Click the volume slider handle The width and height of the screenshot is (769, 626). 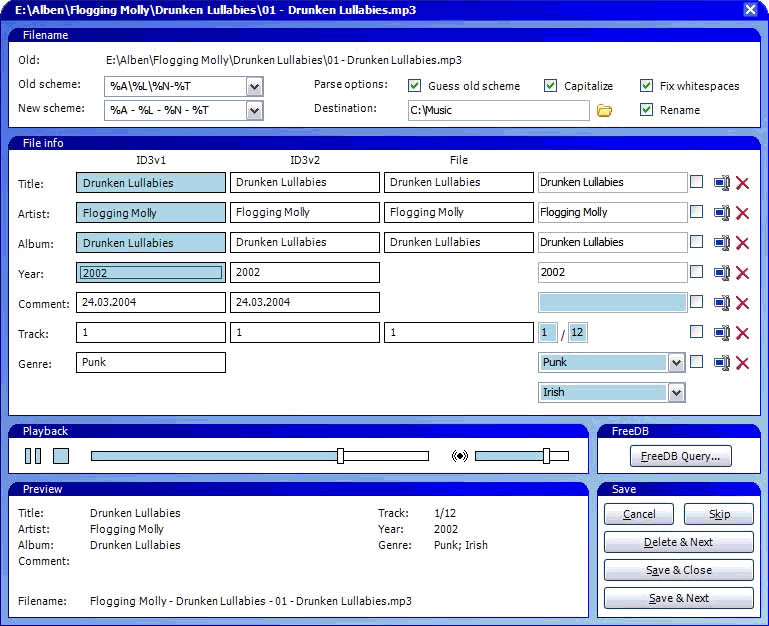546,456
